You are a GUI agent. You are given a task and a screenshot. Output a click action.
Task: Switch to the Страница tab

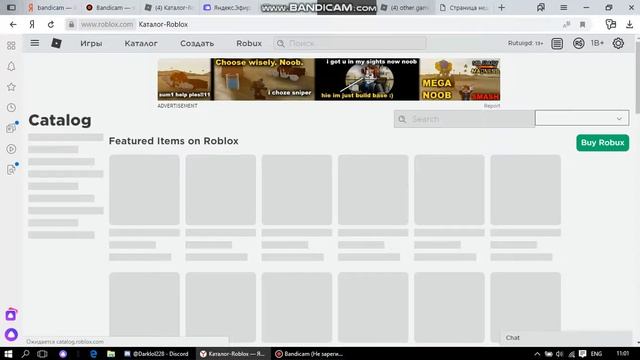pyautogui.click(x=464, y=7)
